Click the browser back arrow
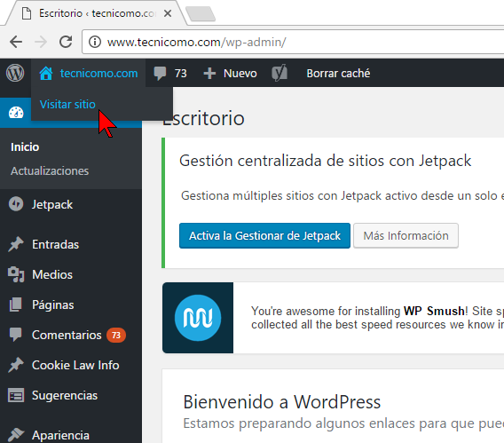This screenshot has height=443, width=504. pyautogui.click(x=16, y=42)
